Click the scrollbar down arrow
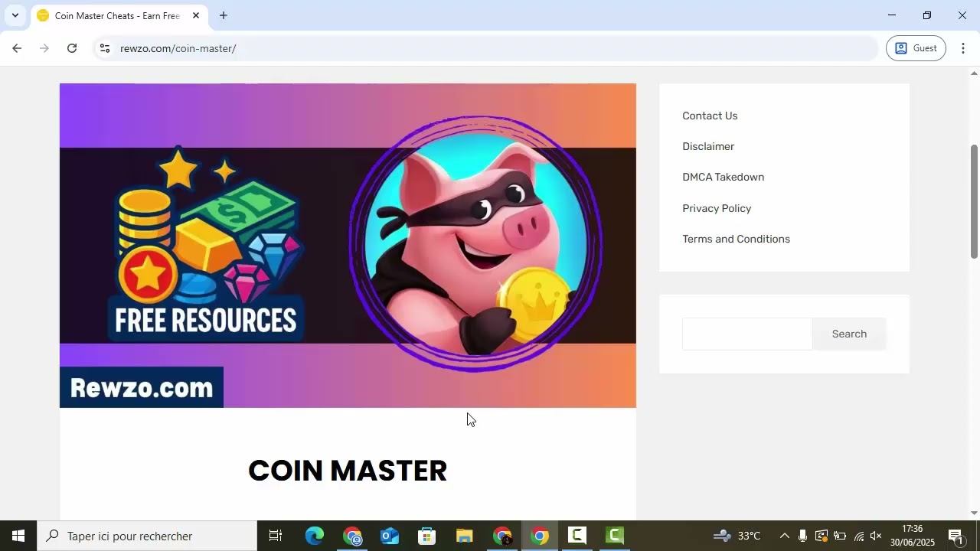The width and height of the screenshot is (980, 551). tap(974, 513)
